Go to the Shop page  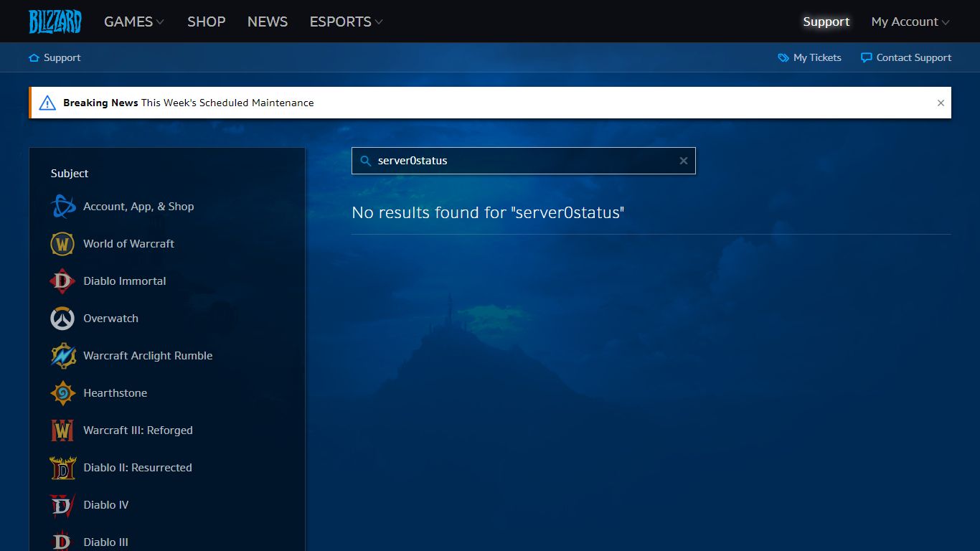pyautogui.click(x=207, y=22)
